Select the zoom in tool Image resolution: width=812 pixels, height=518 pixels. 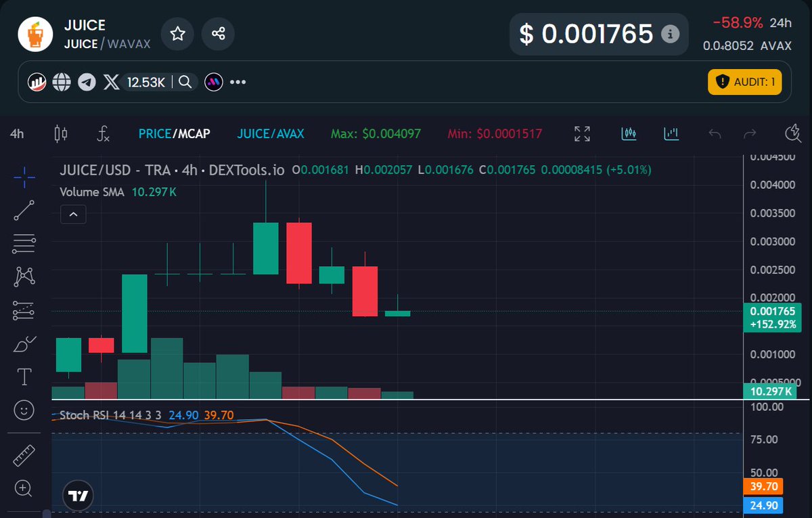click(x=24, y=488)
